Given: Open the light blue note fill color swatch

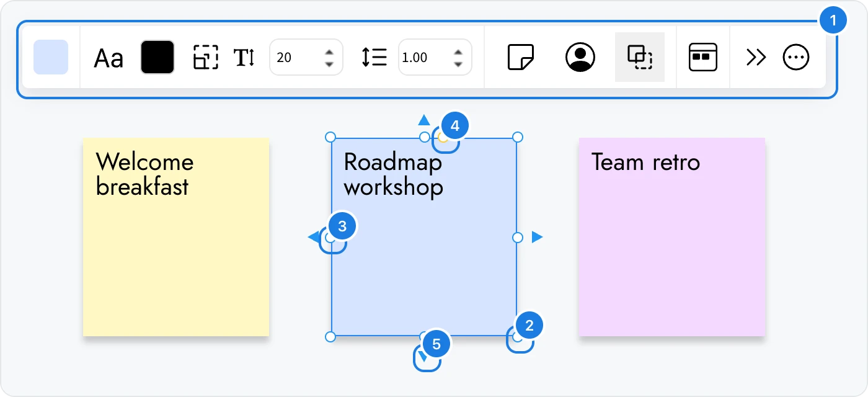Looking at the screenshot, I should [x=51, y=57].
